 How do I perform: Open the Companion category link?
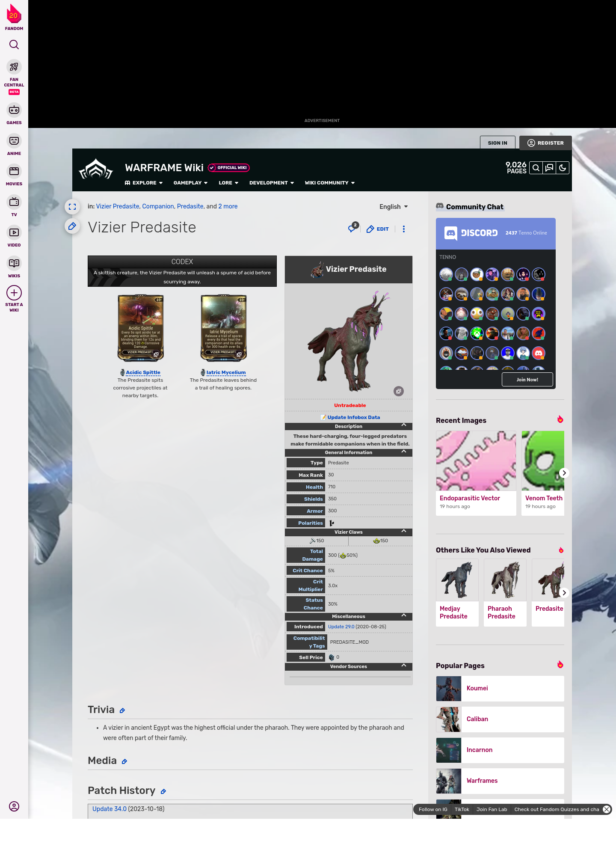158,206
